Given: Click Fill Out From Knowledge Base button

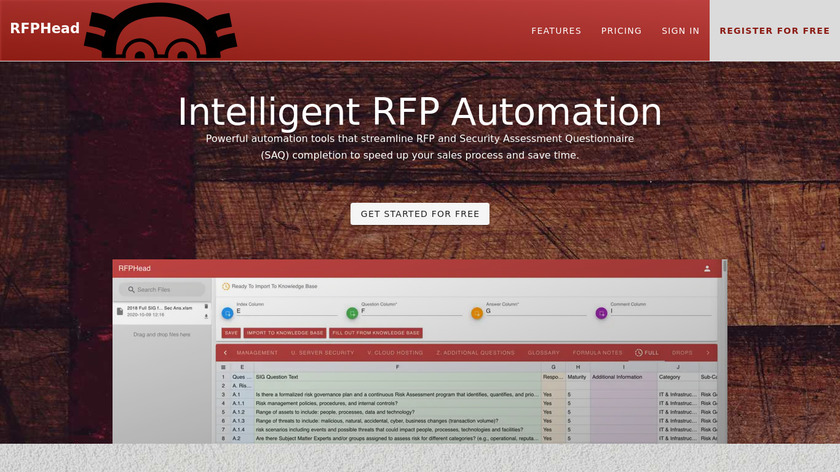Looking at the screenshot, I should pos(376,333).
